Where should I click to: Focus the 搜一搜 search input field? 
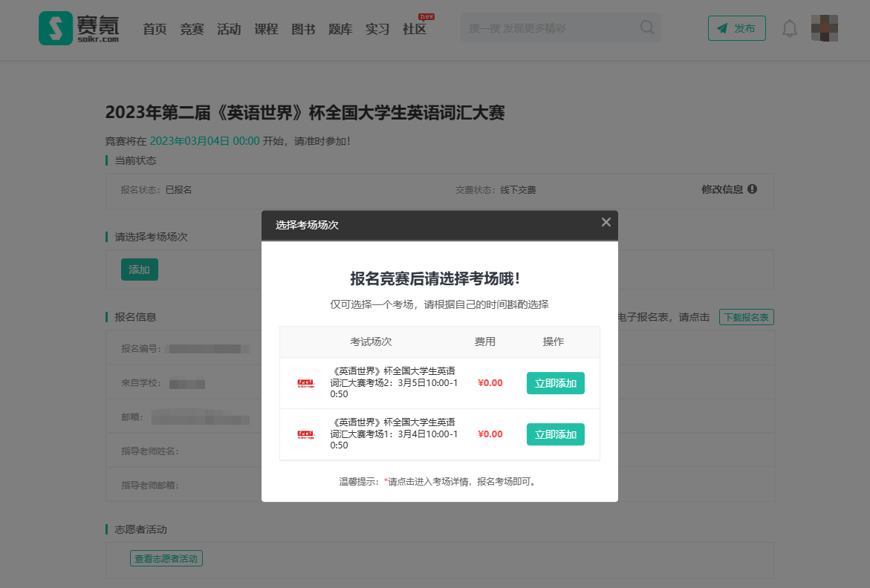(550, 28)
